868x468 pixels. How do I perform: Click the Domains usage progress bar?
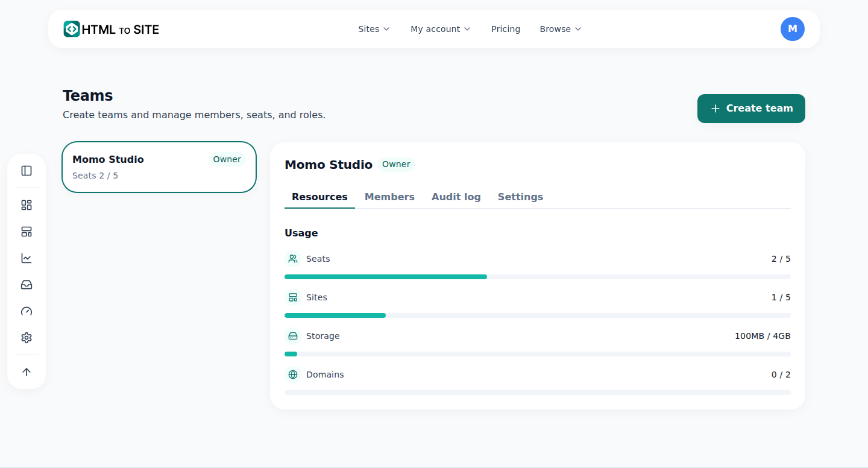point(538,393)
